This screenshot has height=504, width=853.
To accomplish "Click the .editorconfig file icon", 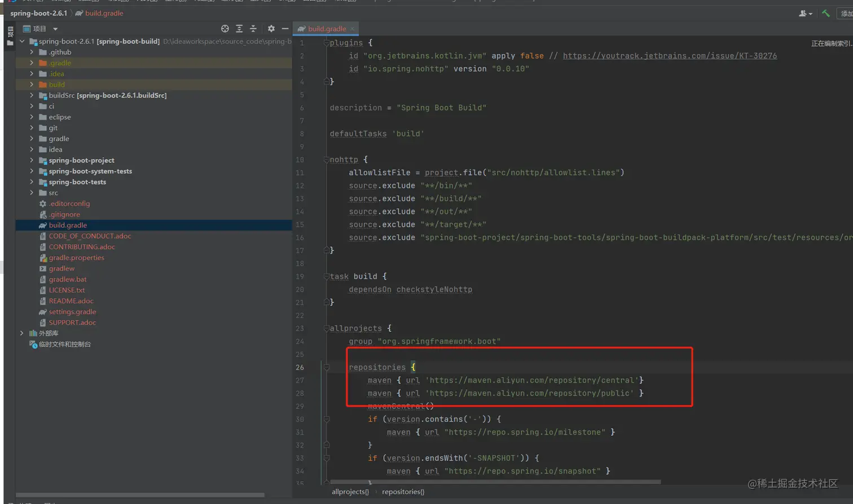I will click(x=43, y=204).
